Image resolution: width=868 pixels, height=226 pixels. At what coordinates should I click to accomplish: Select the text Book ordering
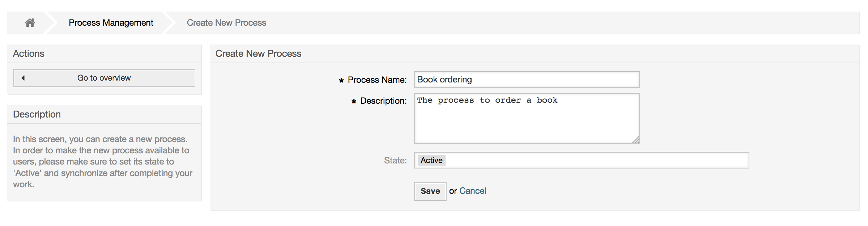coord(444,79)
